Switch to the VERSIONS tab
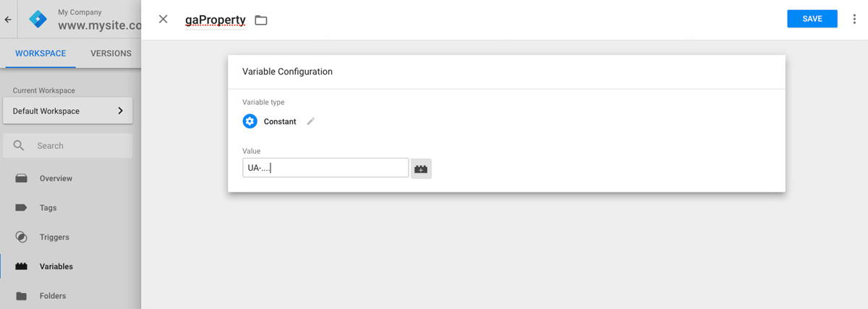868x309 pixels. point(111,54)
